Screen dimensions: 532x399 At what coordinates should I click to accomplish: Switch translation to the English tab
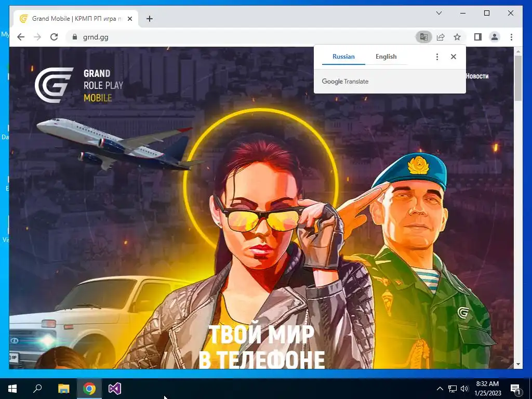[x=386, y=57]
